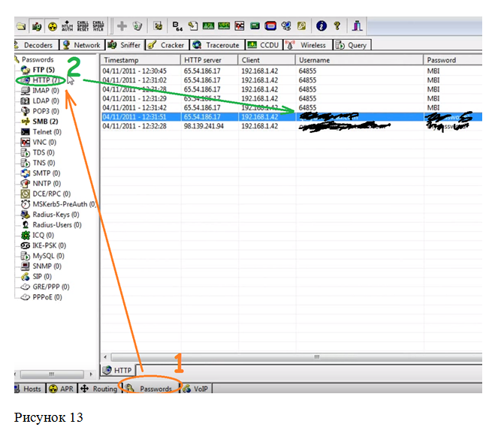Open the blue About info icon

tap(321, 26)
